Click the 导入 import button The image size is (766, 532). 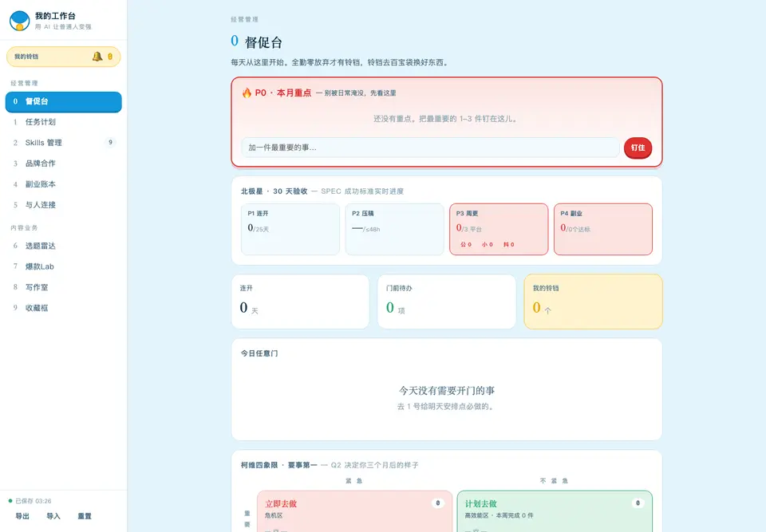[x=53, y=516]
